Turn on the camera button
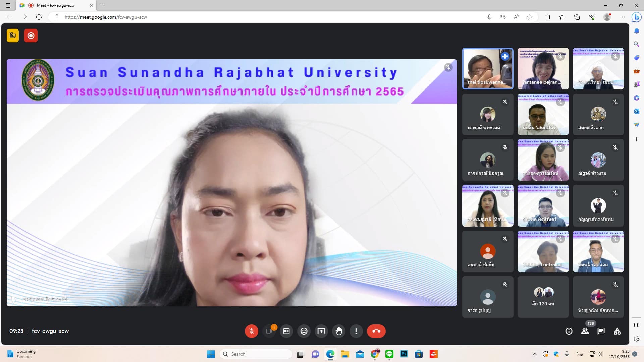Screen dimensions: 644x362 pyautogui.click(x=269, y=331)
